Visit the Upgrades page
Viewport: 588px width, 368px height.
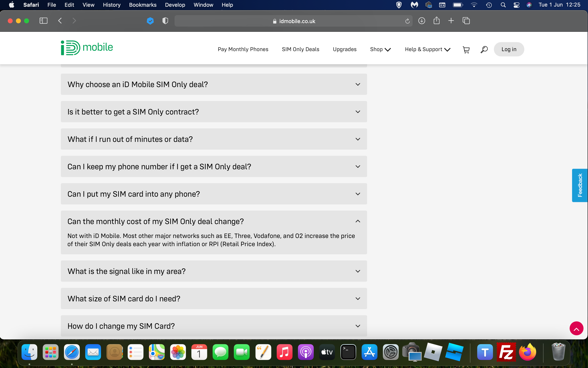click(345, 49)
